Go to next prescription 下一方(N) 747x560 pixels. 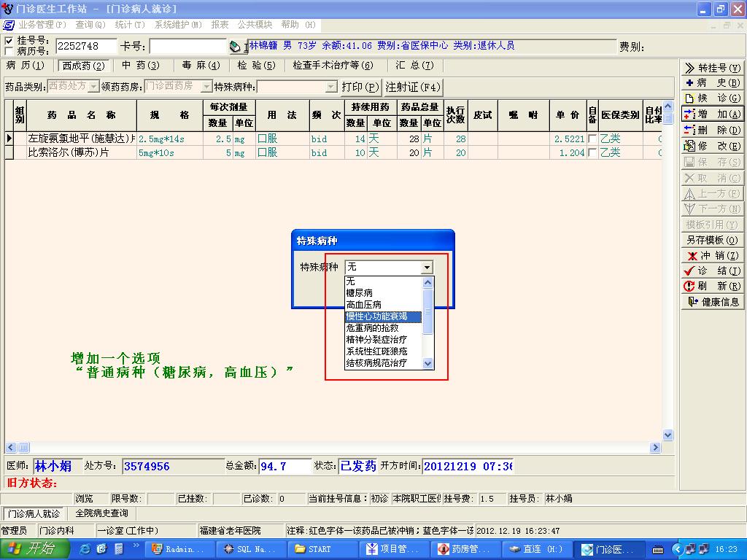click(712, 209)
